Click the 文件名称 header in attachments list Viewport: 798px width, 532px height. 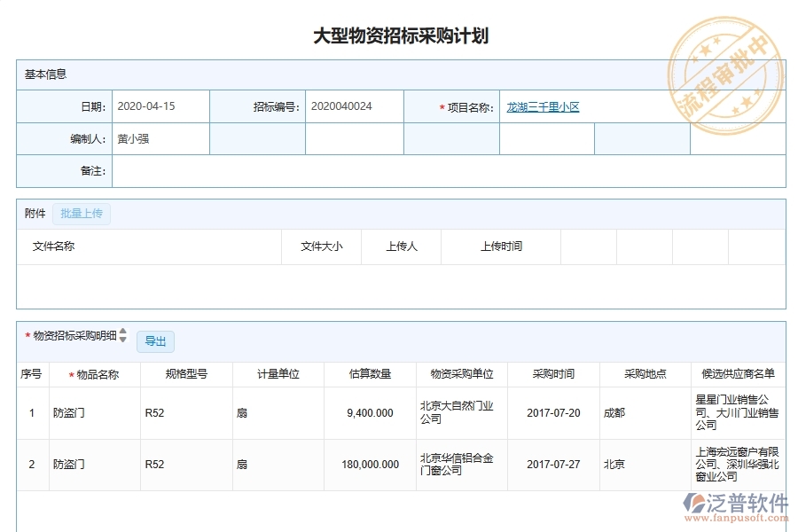click(x=50, y=246)
